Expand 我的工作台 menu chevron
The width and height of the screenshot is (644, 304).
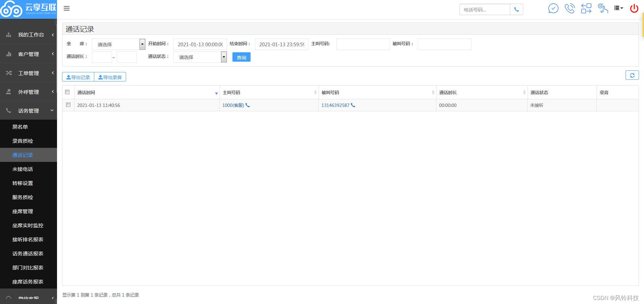click(53, 35)
